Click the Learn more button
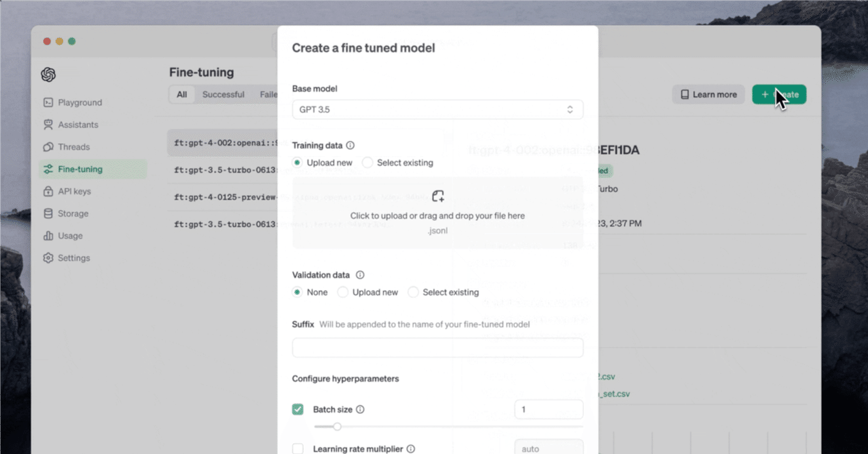The height and width of the screenshot is (454, 868). click(708, 94)
